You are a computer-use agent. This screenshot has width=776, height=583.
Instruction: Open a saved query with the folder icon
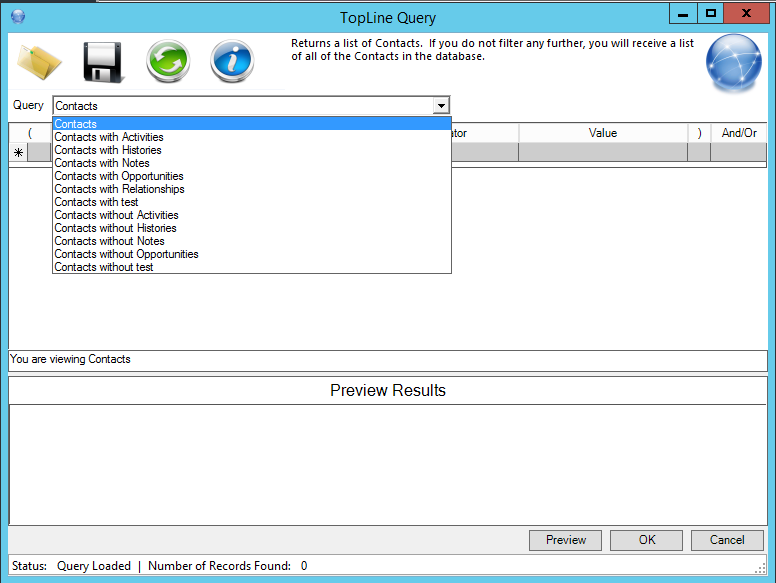[x=39, y=62]
